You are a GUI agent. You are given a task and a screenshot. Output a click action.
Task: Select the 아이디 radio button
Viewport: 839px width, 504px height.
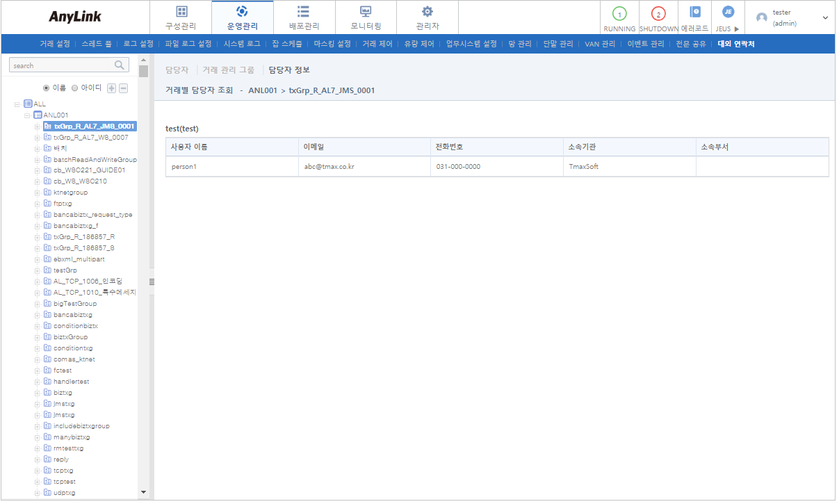[x=75, y=88]
